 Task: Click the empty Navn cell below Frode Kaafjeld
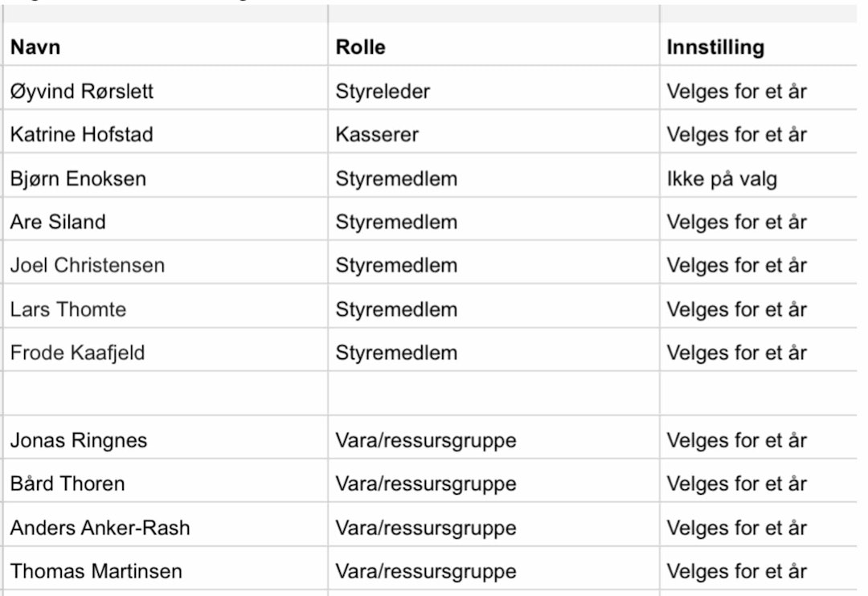pyautogui.click(x=165, y=394)
